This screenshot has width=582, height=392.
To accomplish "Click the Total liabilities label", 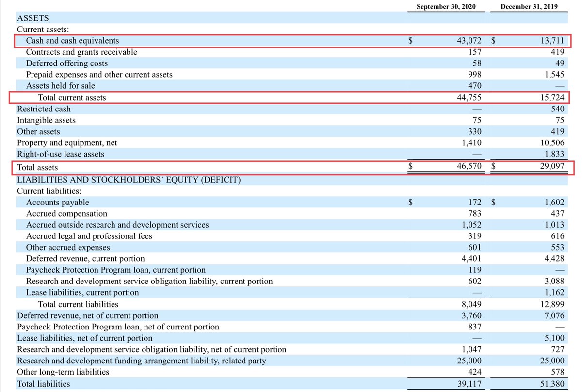I will pyautogui.click(x=44, y=384).
